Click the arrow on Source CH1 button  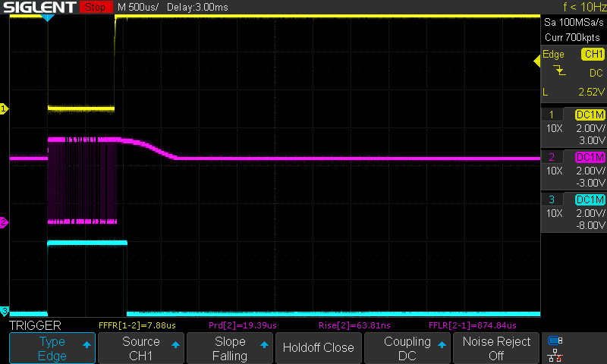pyautogui.click(x=175, y=344)
